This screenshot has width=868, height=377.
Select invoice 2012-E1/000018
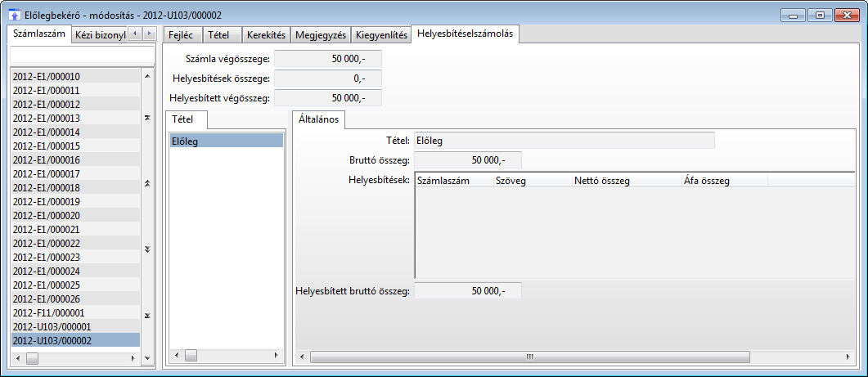coord(75,187)
